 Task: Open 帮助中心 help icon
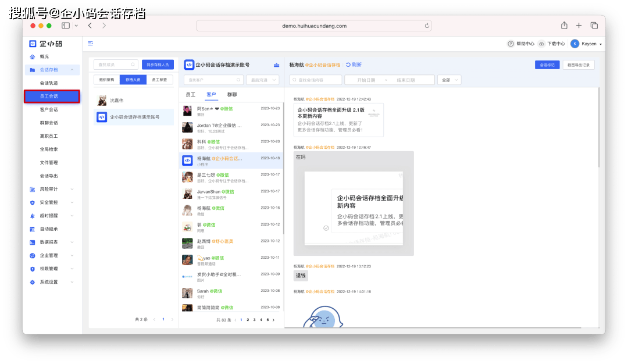(x=511, y=44)
